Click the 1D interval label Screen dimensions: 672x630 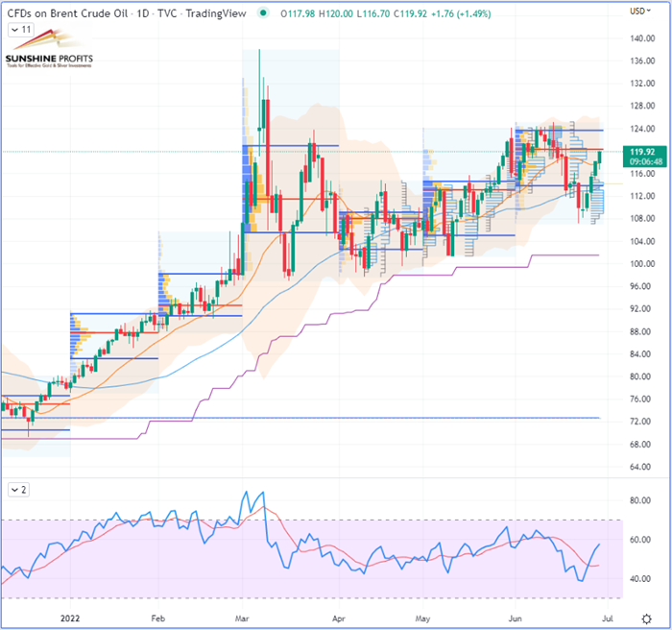click(x=143, y=13)
